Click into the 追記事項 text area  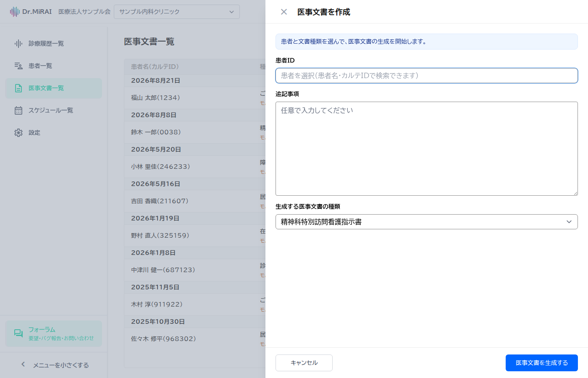tap(427, 149)
